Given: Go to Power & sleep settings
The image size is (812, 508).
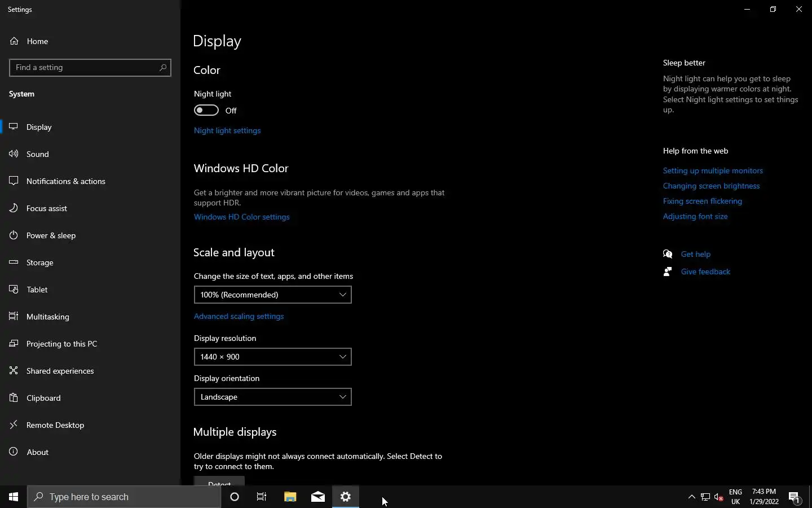Looking at the screenshot, I should coord(90,235).
